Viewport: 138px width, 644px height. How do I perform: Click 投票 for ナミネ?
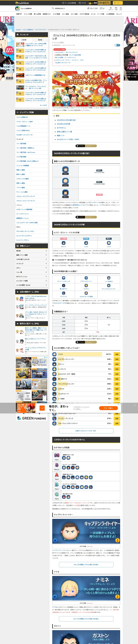117,354
